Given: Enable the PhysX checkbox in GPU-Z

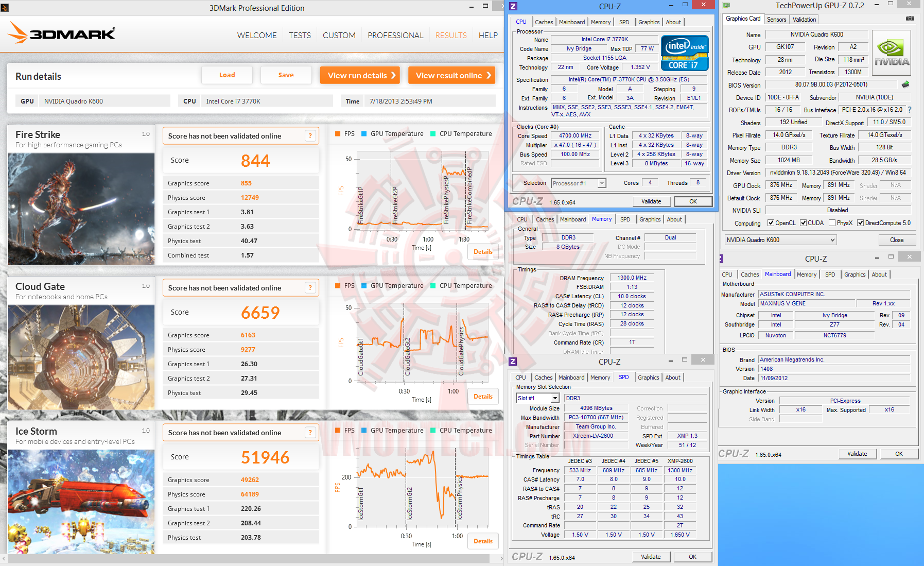Looking at the screenshot, I should 832,223.
